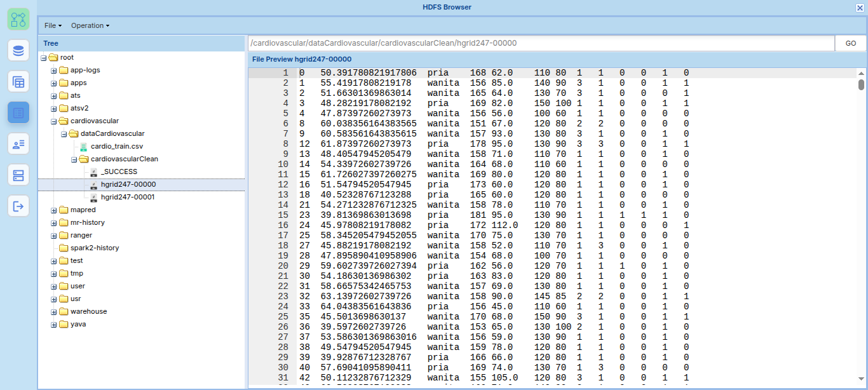This screenshot has width=868, height=390.
Task: Open the server sidebar icon
Action: pyautogui.click(x=18, y=175)
